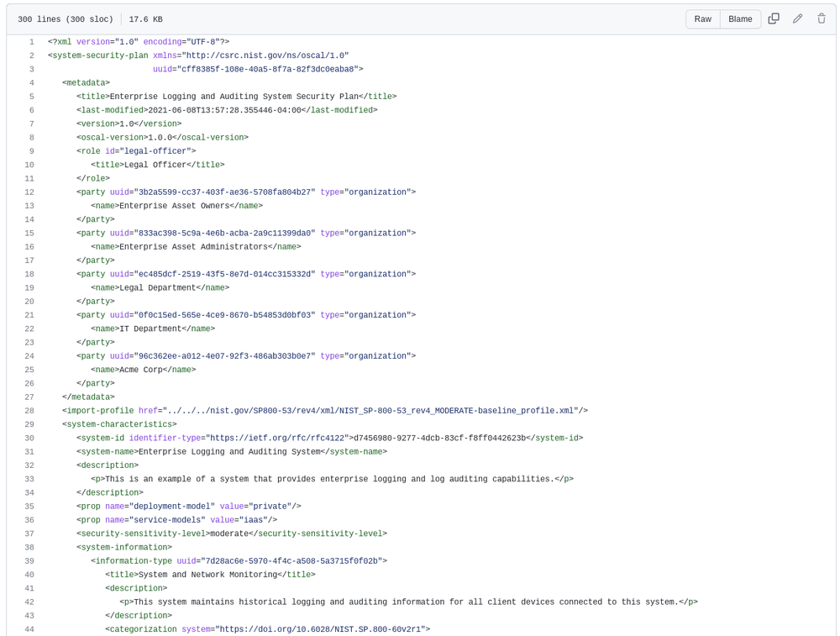Delete this file using the trash icon
Screen dimensions: 840x636
821,18
